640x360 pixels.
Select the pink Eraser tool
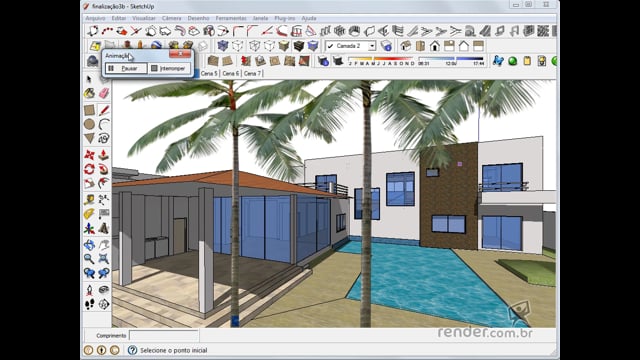(x=104, y=93)
